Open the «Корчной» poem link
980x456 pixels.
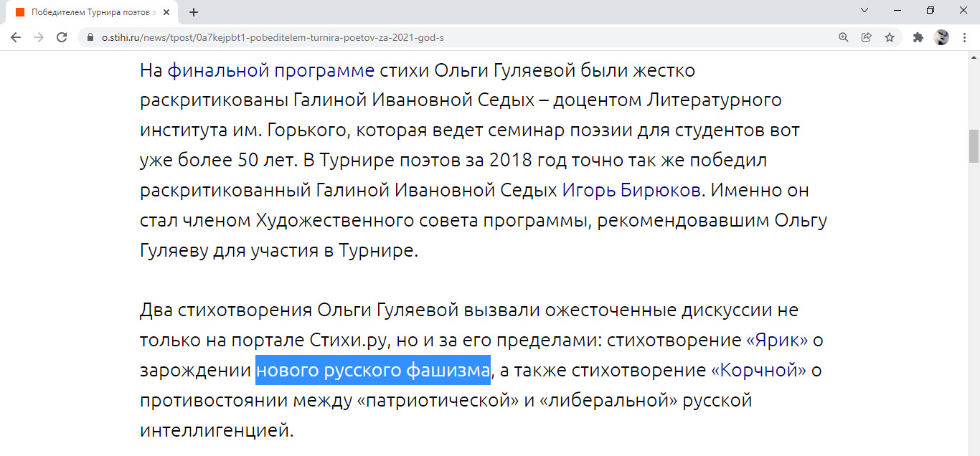coord(758,370)
